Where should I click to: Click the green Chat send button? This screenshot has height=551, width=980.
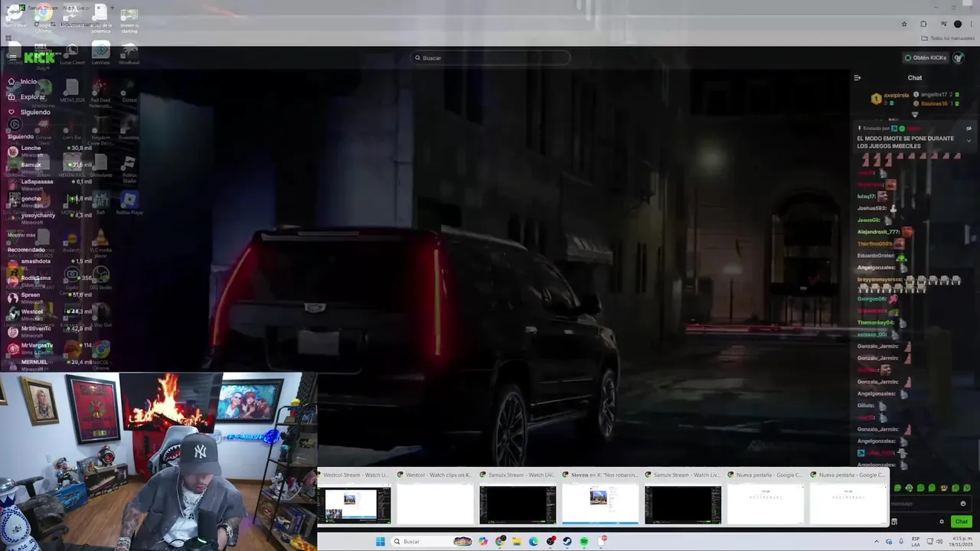pyautogui.click(x=962, y=522)
